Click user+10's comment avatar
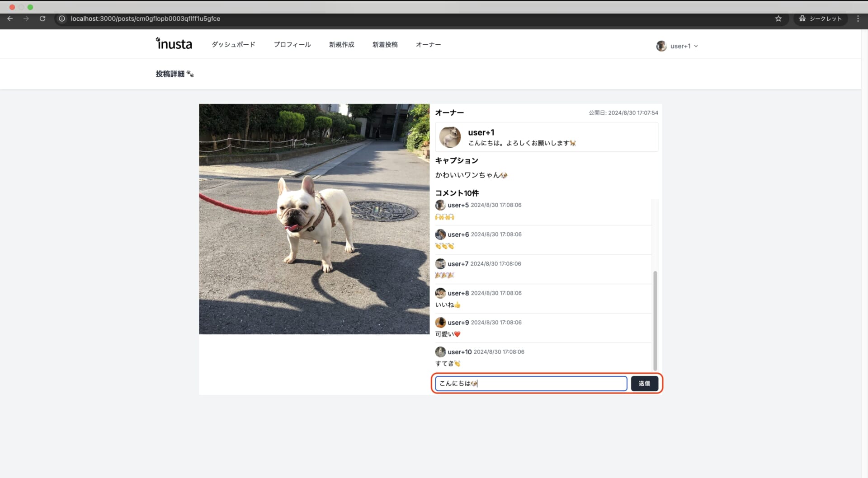 point(440,352)
